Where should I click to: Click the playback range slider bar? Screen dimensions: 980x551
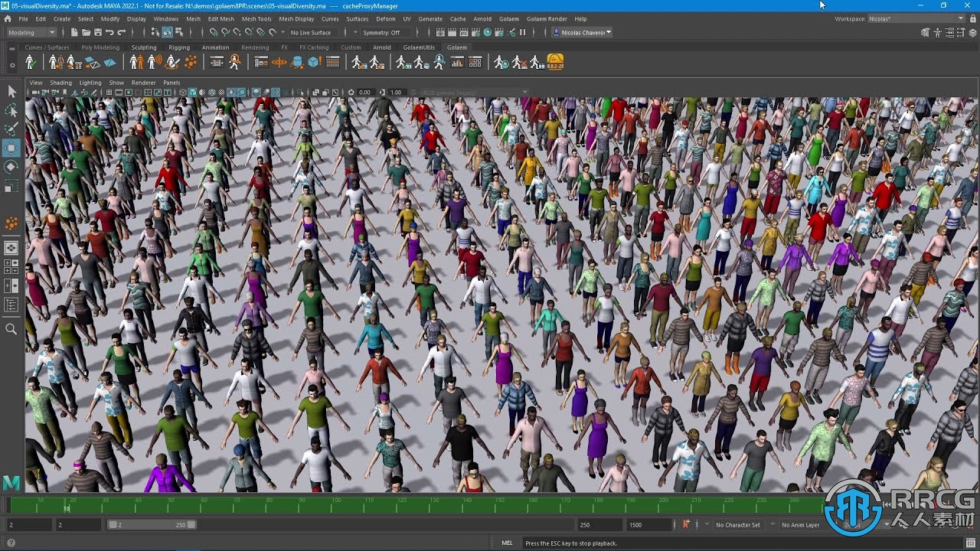(152, 525)
